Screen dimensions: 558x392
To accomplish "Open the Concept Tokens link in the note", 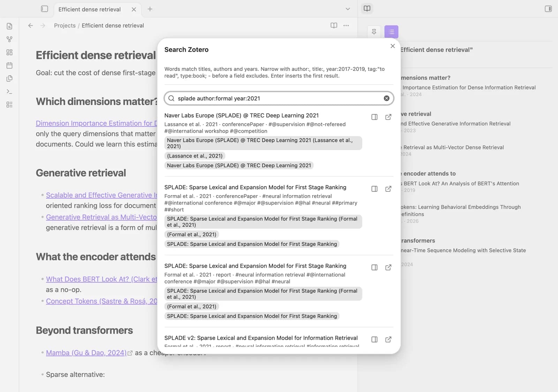I will pyautogui.click(x=101, y=301).
